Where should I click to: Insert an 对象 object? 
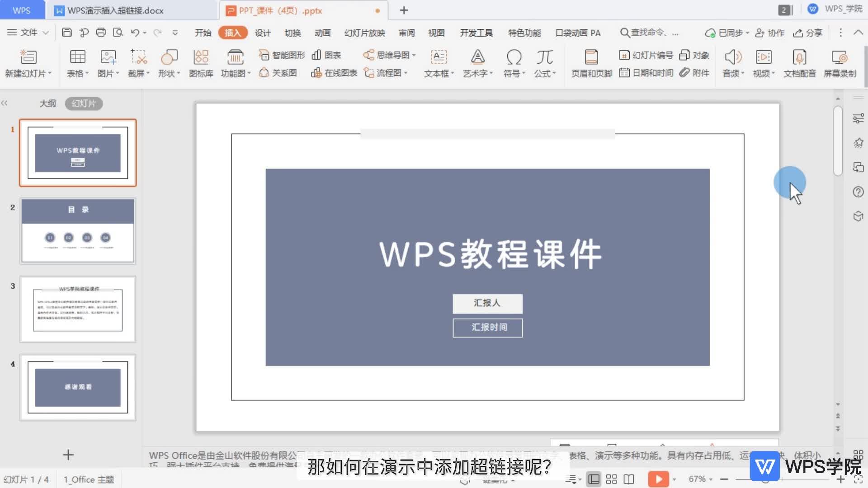click(x=694, y=55)
